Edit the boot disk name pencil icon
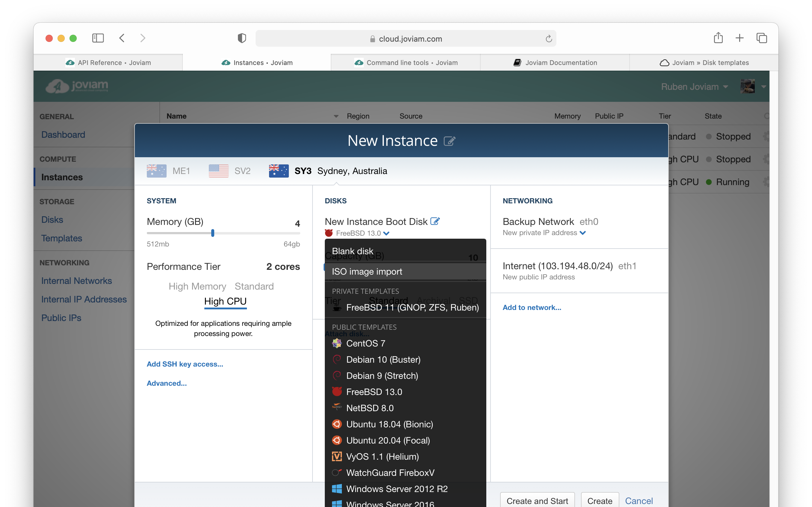Viewport: 812px width, 507px height. coord(435,221)
